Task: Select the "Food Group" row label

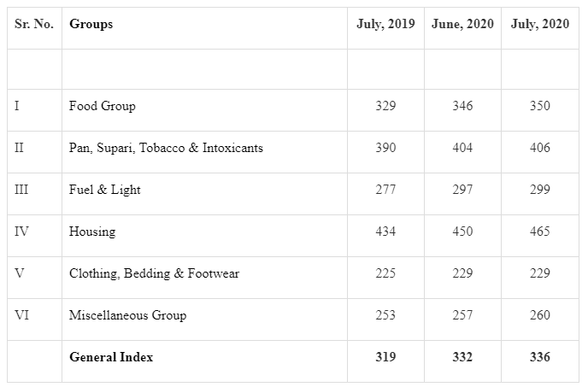Action: (103, 107)
